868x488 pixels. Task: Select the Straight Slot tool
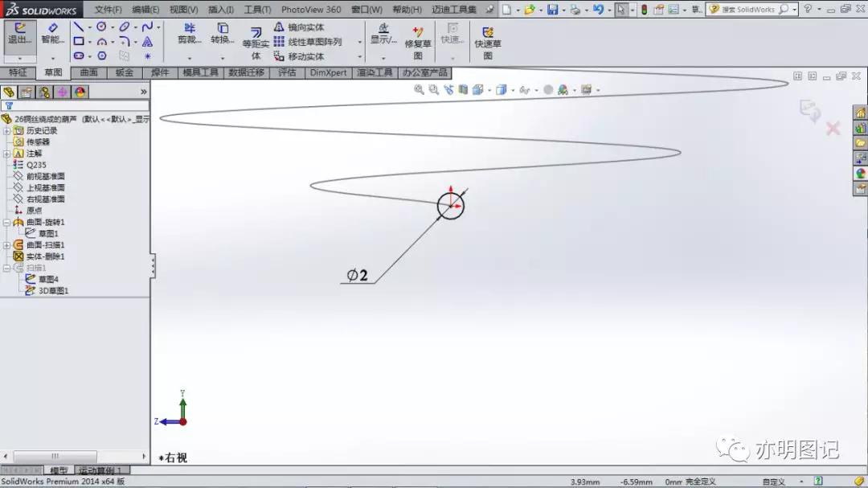[79, 56]
